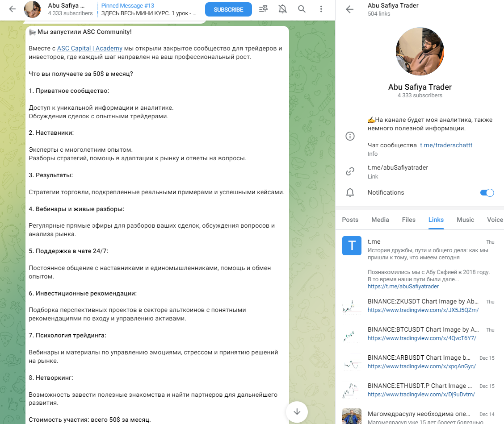Click '4. Вебинары и живые разборы:' heading
The image size is (504, 424).
tap(76, 209)
